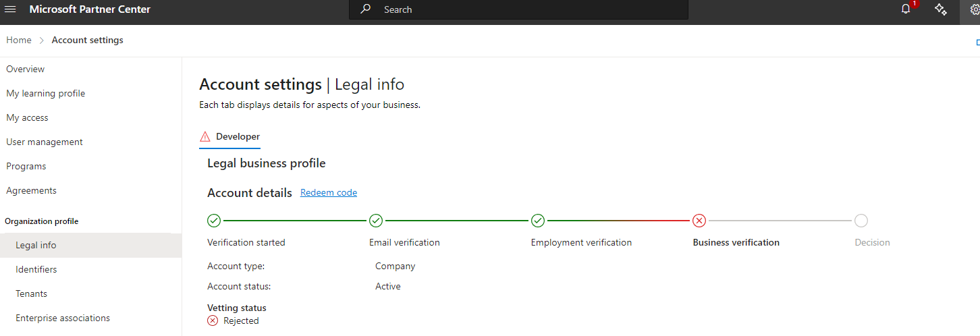The width and height of the screenshot is (980, 336).
Task: Click the Account settings breadcrumb
Action: click(x=88, y=40)
